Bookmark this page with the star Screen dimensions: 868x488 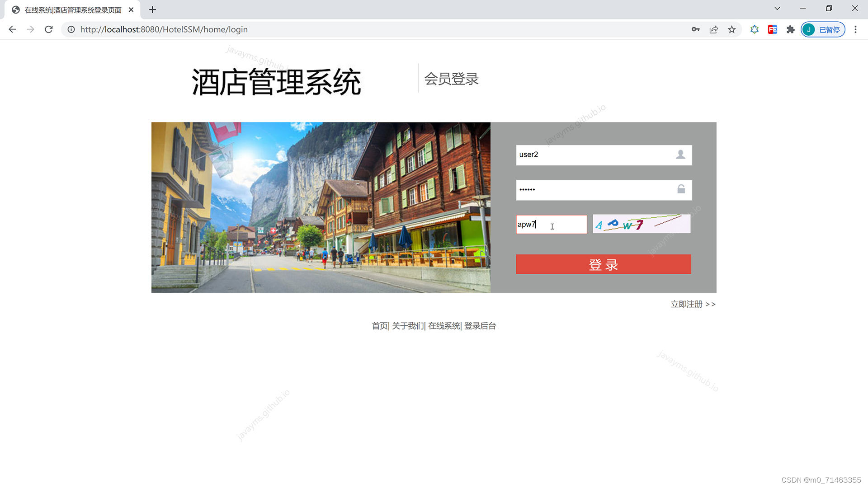coord(731,29)
